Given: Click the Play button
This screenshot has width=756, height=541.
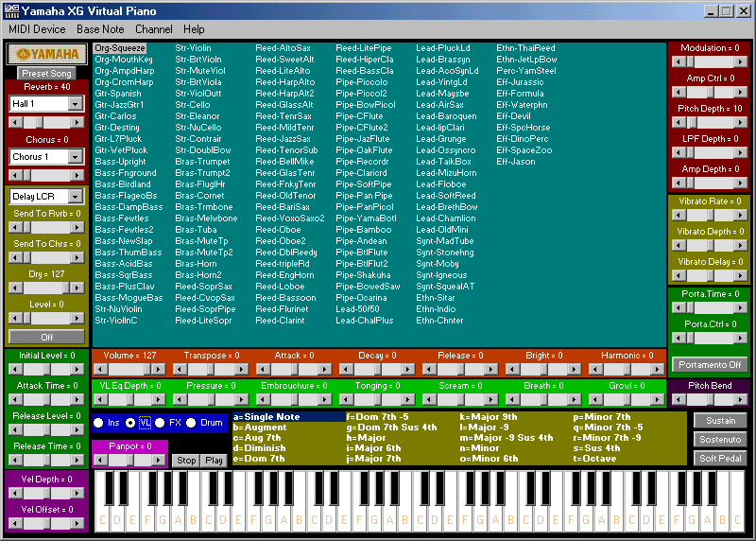Looking at the screenshot, I should pyautogui.click(x=215, y=461).
